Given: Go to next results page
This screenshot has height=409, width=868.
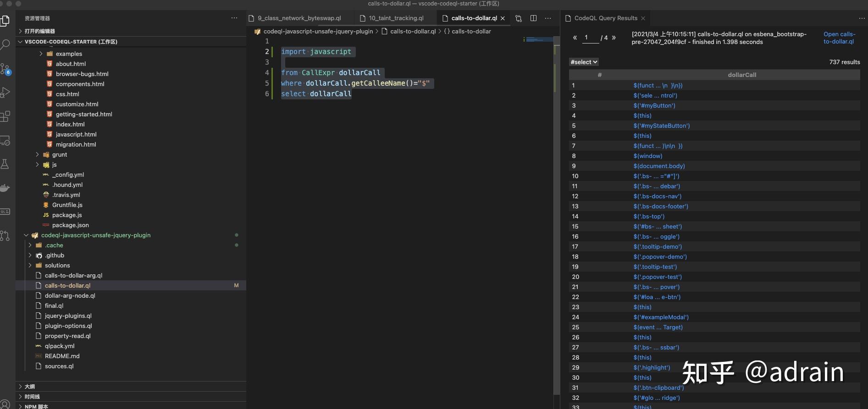Looking at the screenshot, I should pos(614,38).
